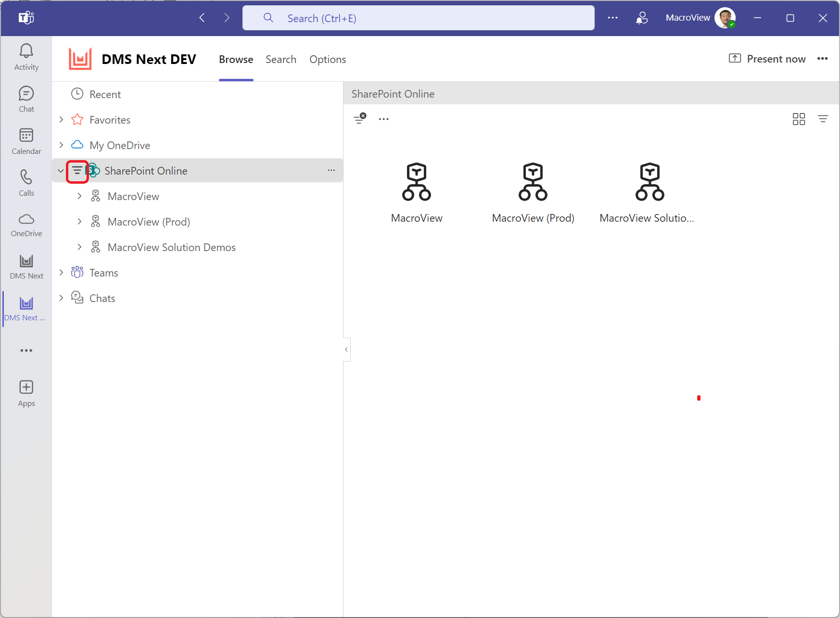
Task: Open OneDrive app from sidebar
Action: click(x=26, y=225)
